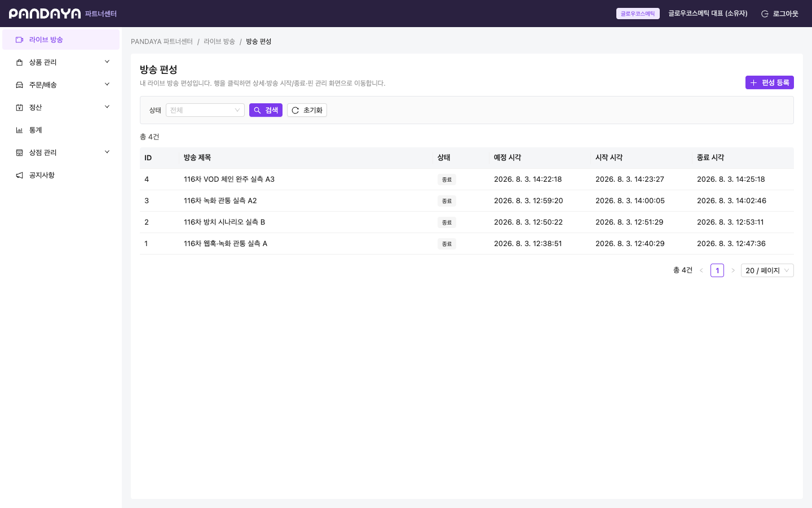Click the logout icon in header
Image resolution: width=812 pixels, height=508 pixels.
click(x=765, y=14)
